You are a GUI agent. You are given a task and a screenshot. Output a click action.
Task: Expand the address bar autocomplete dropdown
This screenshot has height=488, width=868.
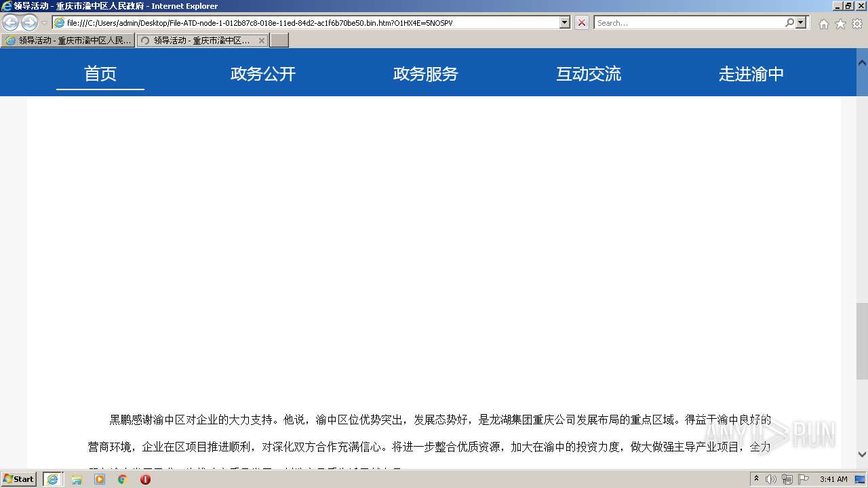[565, 22]
